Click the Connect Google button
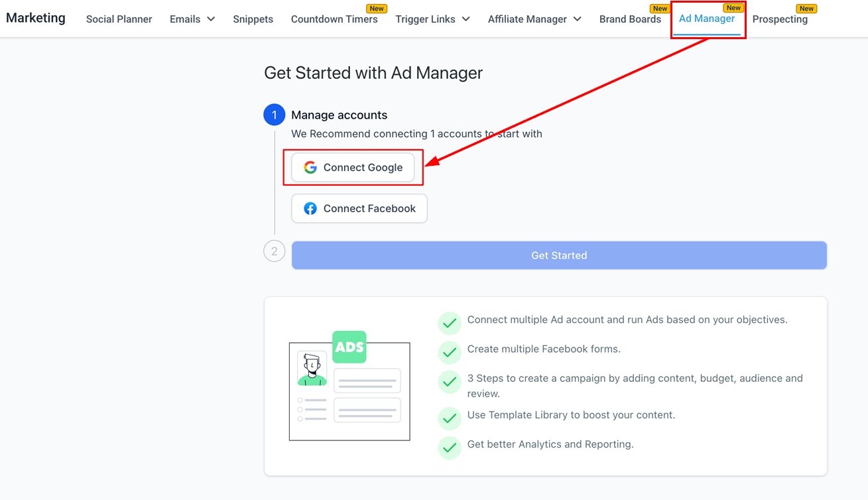Screen dimensions: 868x500 [x=353, y=168]
